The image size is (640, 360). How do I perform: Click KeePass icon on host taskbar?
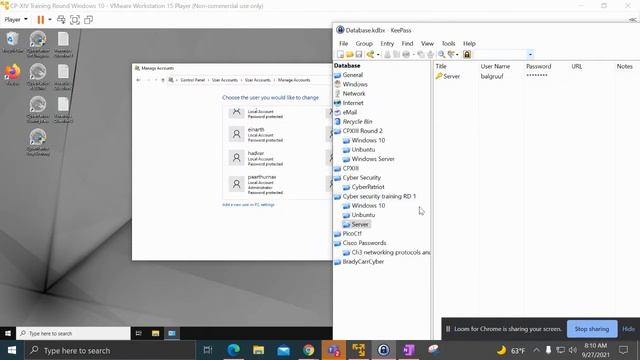383,350
